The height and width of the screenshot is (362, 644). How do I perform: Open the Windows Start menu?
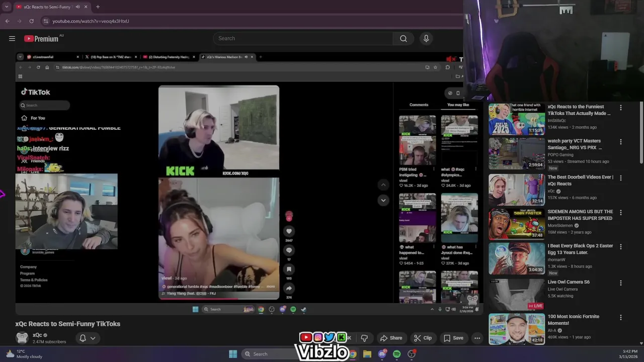coord(233,354)
